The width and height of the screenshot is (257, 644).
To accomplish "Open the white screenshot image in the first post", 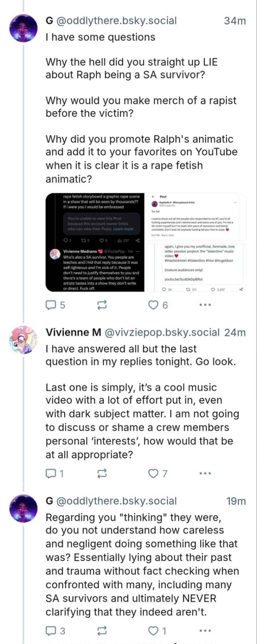I will 197,242.
